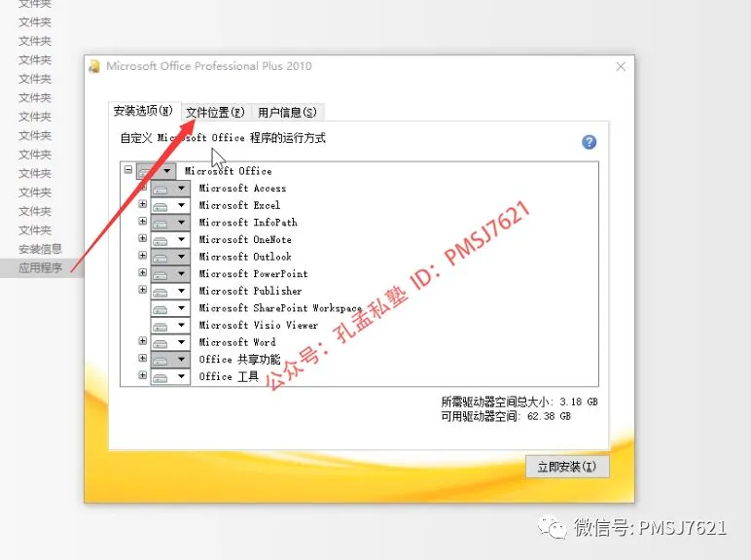Open install dropdown for Microsoft Office root
Image resolution: width=751 pixels, height=560 pixels.
(156, 171)
